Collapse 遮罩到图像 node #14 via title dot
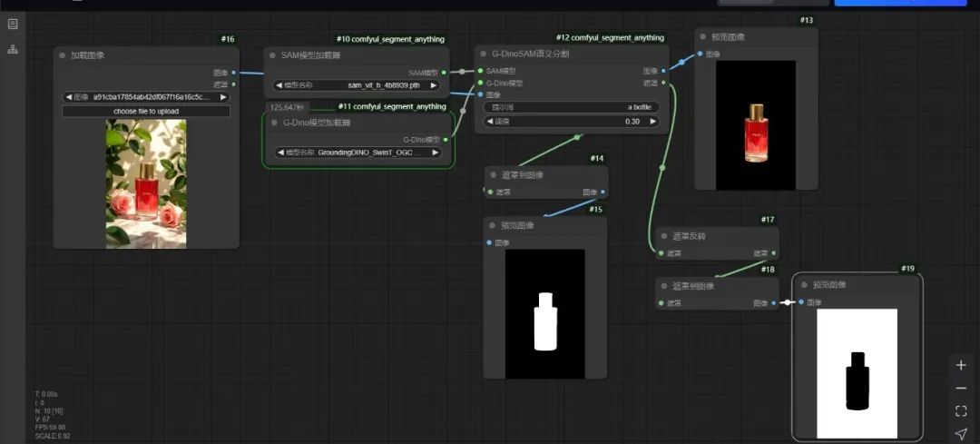 click(x=493, y=175)
